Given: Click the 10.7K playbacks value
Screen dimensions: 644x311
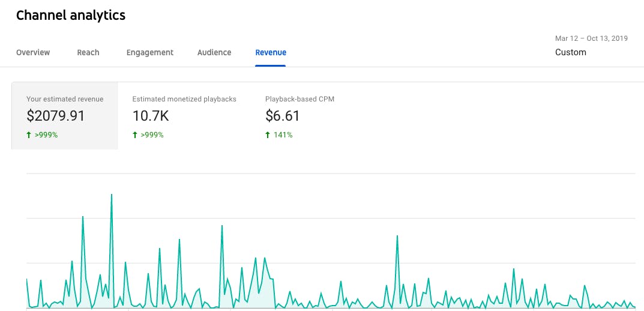Looking at the screenshot, I should (150, 116).
